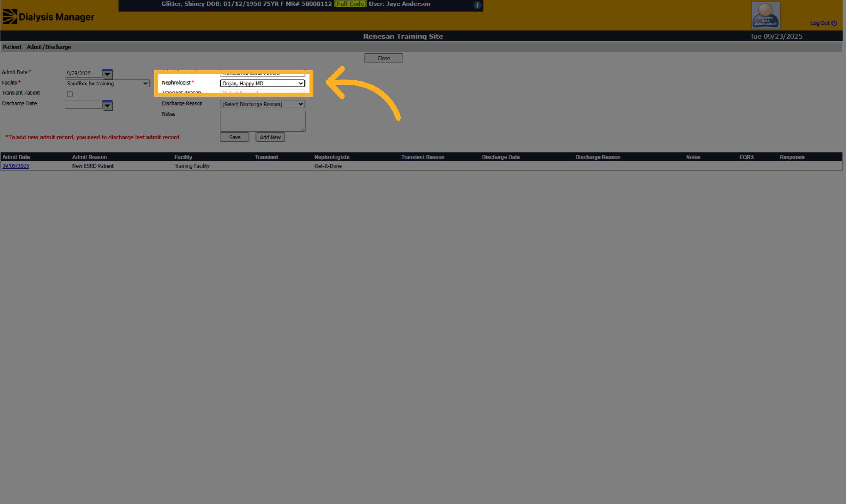Click the Nephrologists column header
The image size is (846, 504).
pos(332,157)
